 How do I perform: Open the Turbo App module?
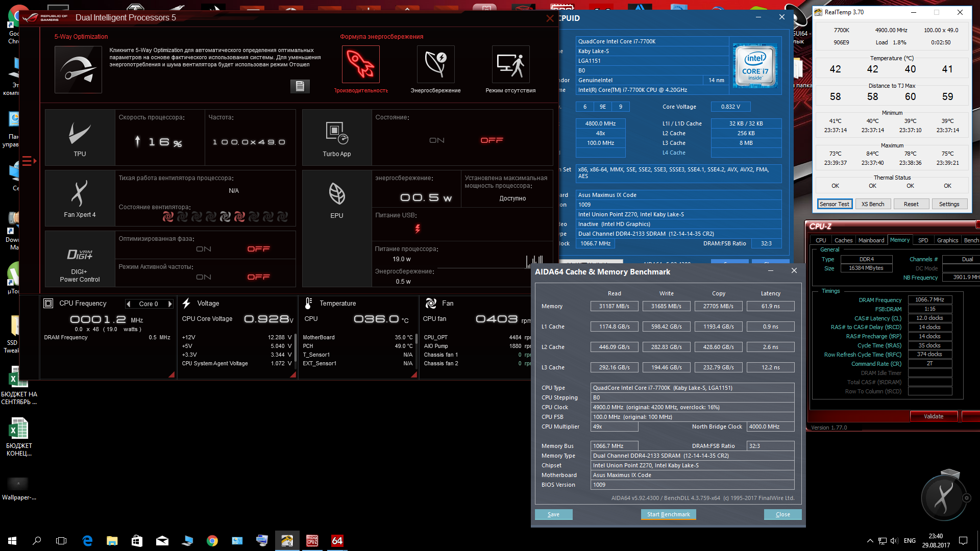336,137
